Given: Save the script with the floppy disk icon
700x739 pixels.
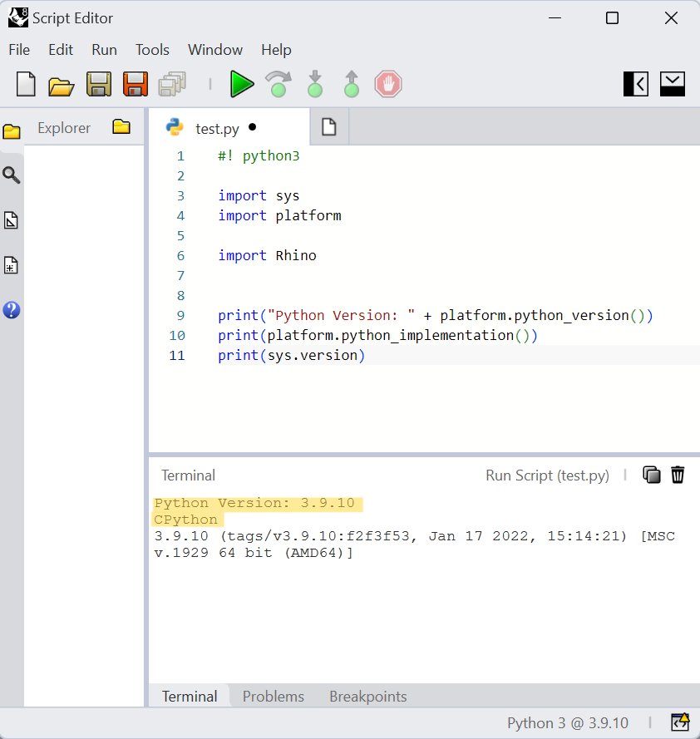Looking at the screenshot, I should [99, 84].
